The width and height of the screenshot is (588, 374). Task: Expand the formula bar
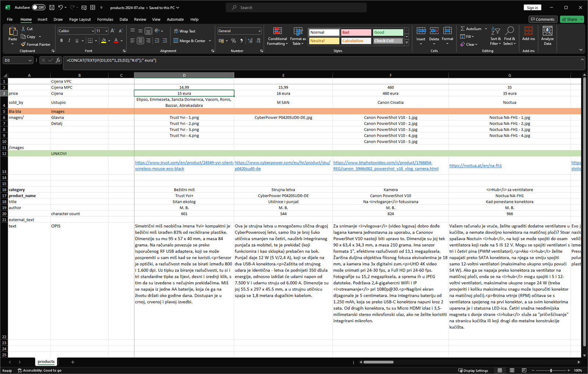582,59
